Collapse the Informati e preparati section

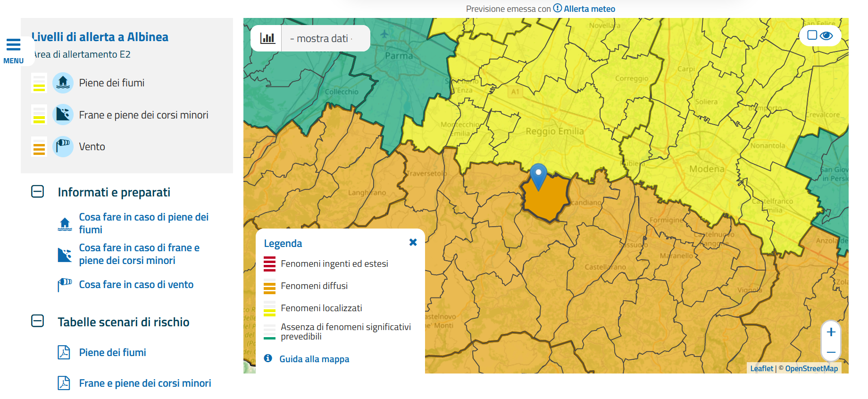37,192
